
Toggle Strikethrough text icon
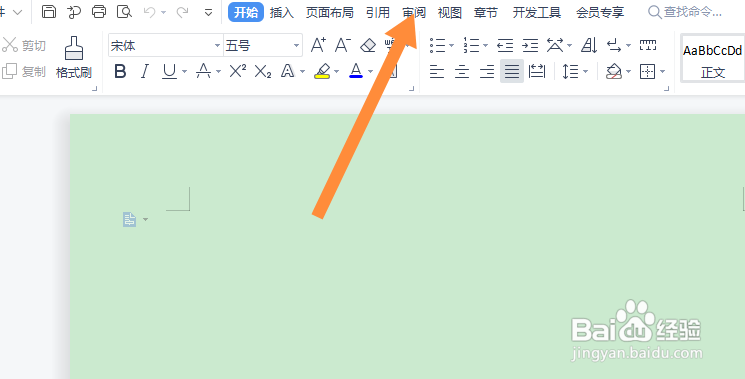tap(203, 72)
